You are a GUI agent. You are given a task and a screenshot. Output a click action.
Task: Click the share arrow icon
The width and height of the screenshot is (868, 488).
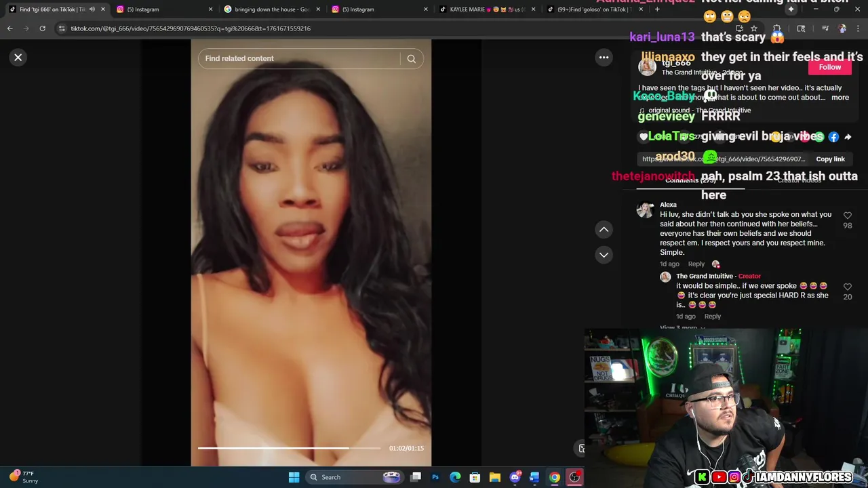(x=848, y=137)
